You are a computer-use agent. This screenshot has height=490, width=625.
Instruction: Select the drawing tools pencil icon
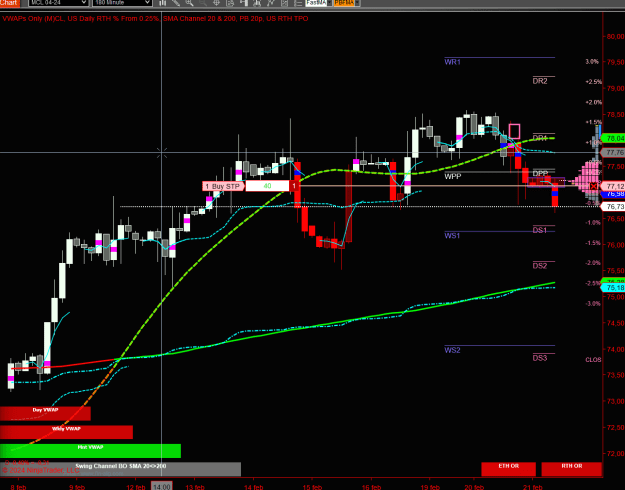point(176,3)
